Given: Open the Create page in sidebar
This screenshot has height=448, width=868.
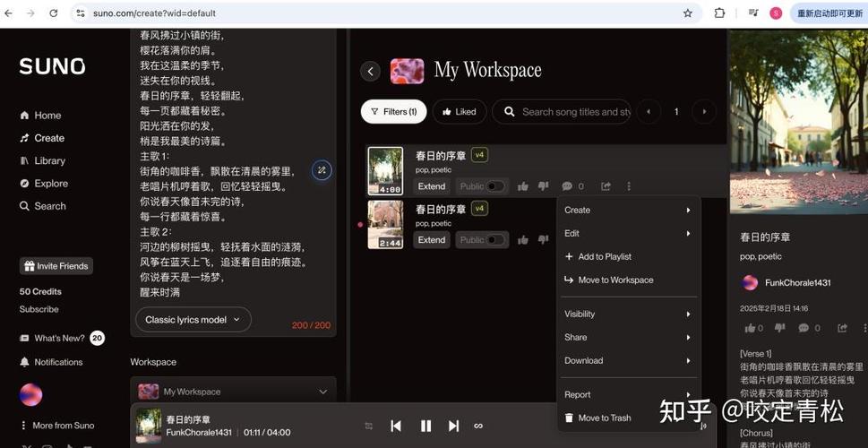Looking at the screenshot, I should point(42,138).
